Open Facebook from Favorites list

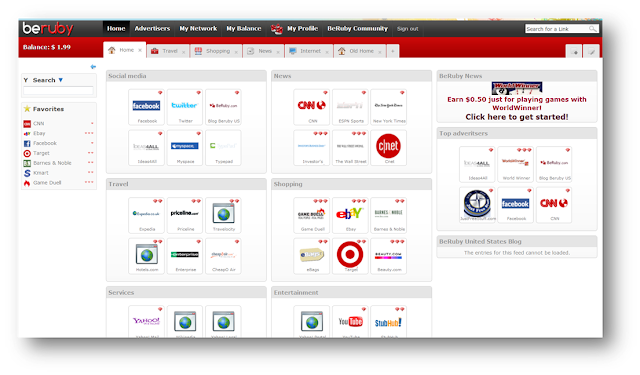tap(45, 143)
